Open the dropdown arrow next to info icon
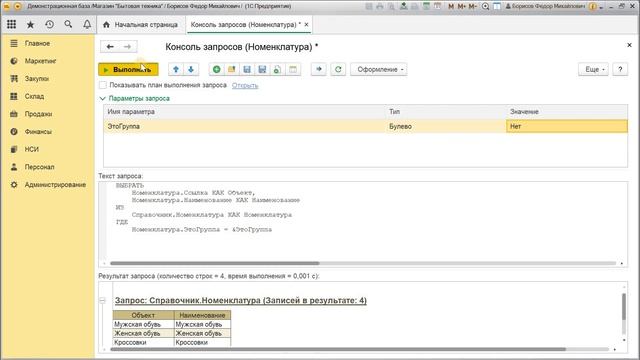Screen dimensions: 640x360 (601, 7)
